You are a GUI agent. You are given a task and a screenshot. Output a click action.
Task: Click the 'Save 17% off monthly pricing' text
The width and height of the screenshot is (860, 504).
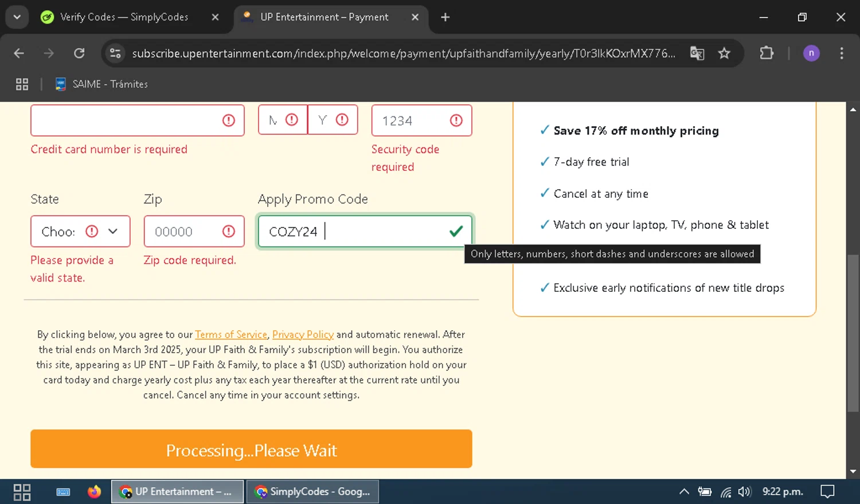(636, 131)
